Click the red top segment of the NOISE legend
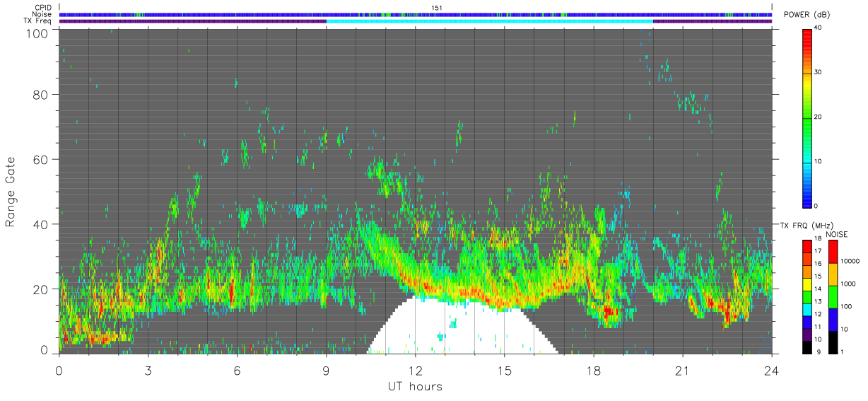This screenshot has width=868, height=401. pyautogui.click(x=833, y=252)
